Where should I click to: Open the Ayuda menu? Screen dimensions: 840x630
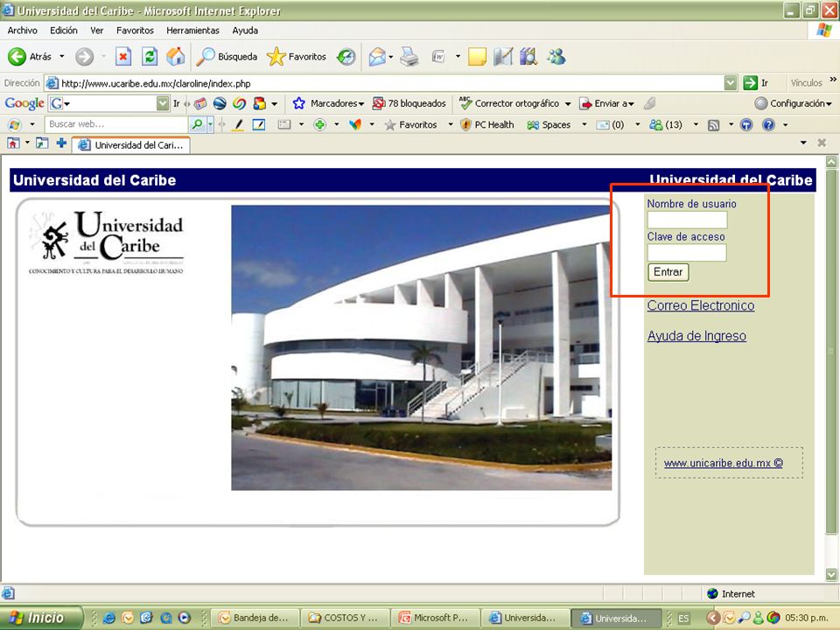click(245, 31)
